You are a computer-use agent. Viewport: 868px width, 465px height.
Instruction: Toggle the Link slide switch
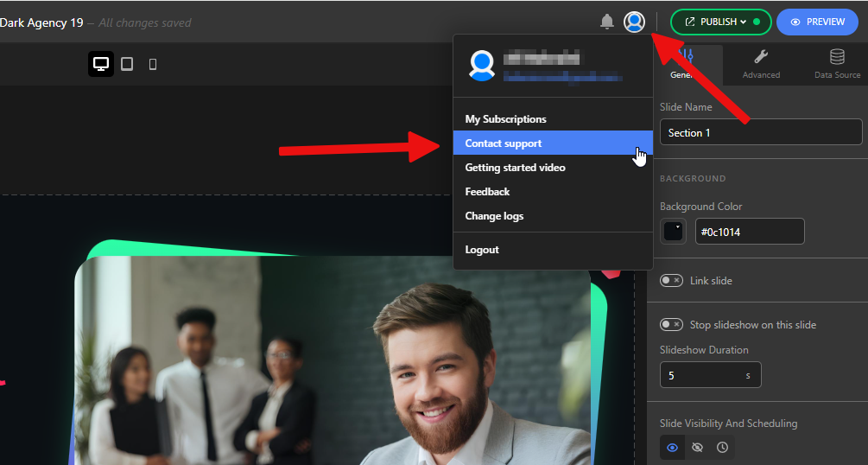point(671,280)
